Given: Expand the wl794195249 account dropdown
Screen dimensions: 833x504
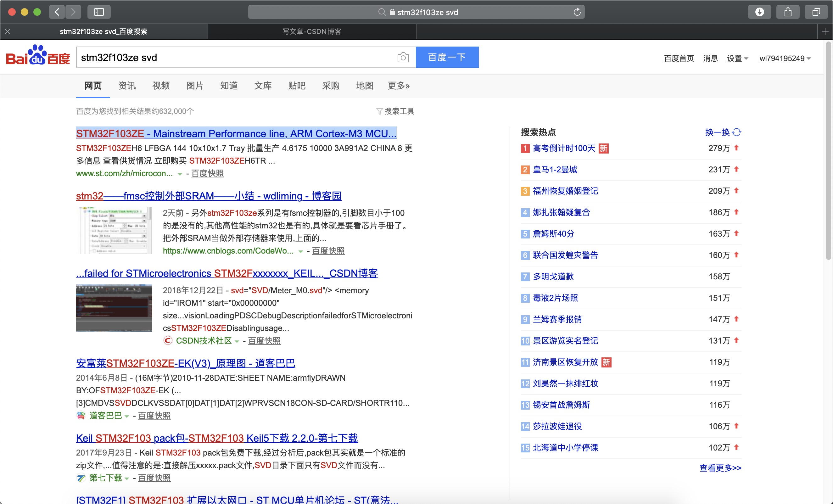Looking at the screenshot, I should (x=785, y=59).
